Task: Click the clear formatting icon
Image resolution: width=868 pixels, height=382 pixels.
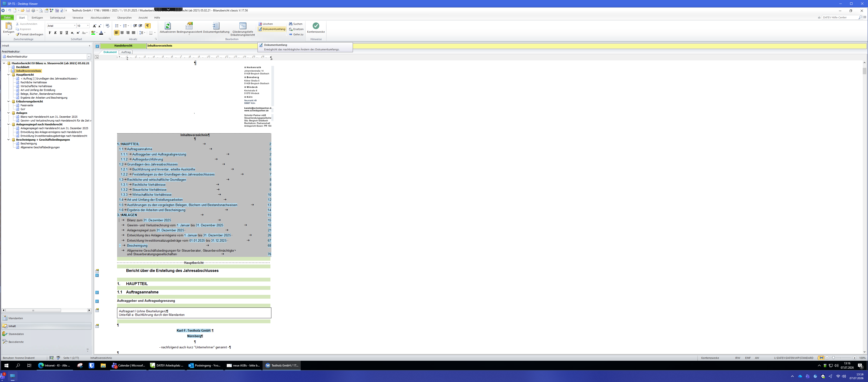Action: point(107,26)
